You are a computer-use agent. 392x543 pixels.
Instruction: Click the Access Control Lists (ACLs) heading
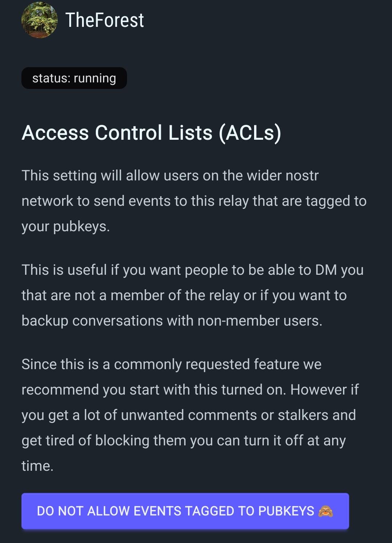click(x=151, y=132)
